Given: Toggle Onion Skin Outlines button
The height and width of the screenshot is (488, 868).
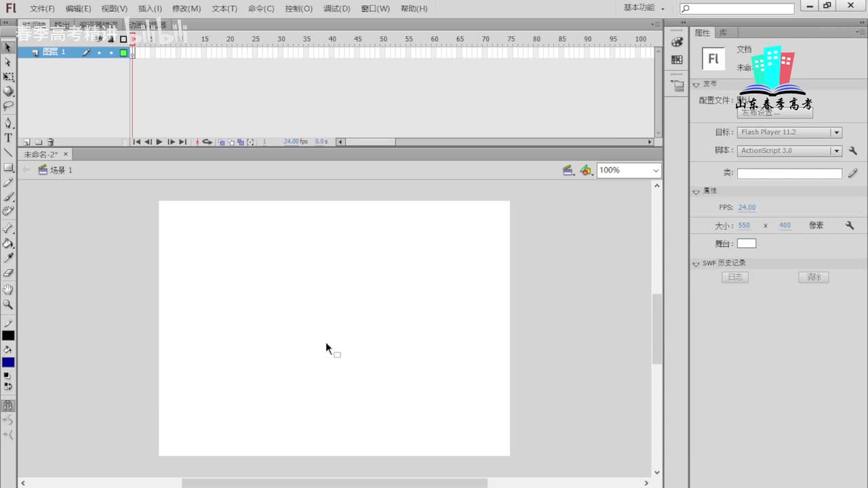Looking at the screenshot, I should pyautogui.click(x=231, y=142).
